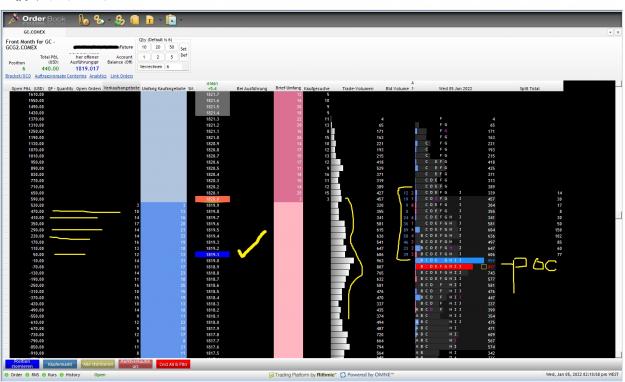Screen dimensions: 625x382
Task: Click the blue highlighted price cell 1819.1
Action: click(x=212, y=254)
